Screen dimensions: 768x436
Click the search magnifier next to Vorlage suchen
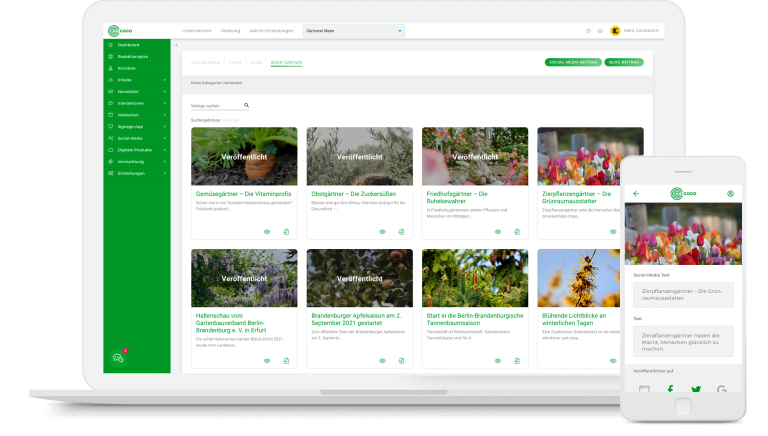[x=246, y=105]
